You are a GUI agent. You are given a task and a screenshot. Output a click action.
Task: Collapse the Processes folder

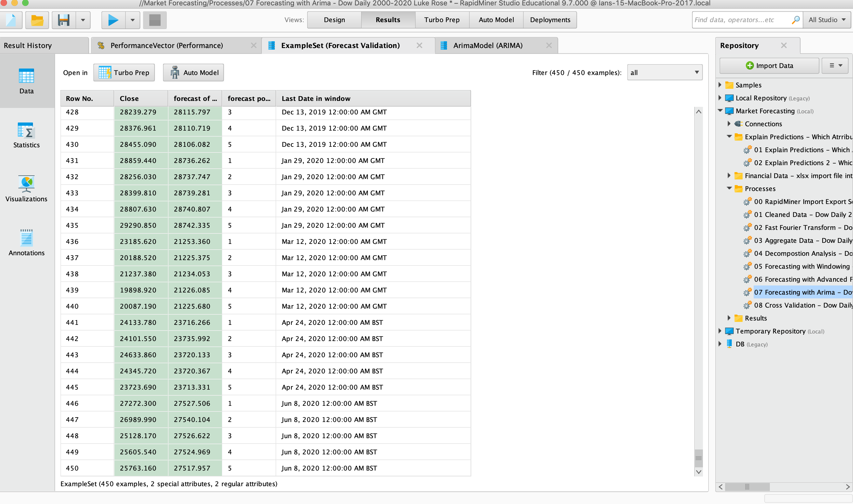click(x=729, y=189)
